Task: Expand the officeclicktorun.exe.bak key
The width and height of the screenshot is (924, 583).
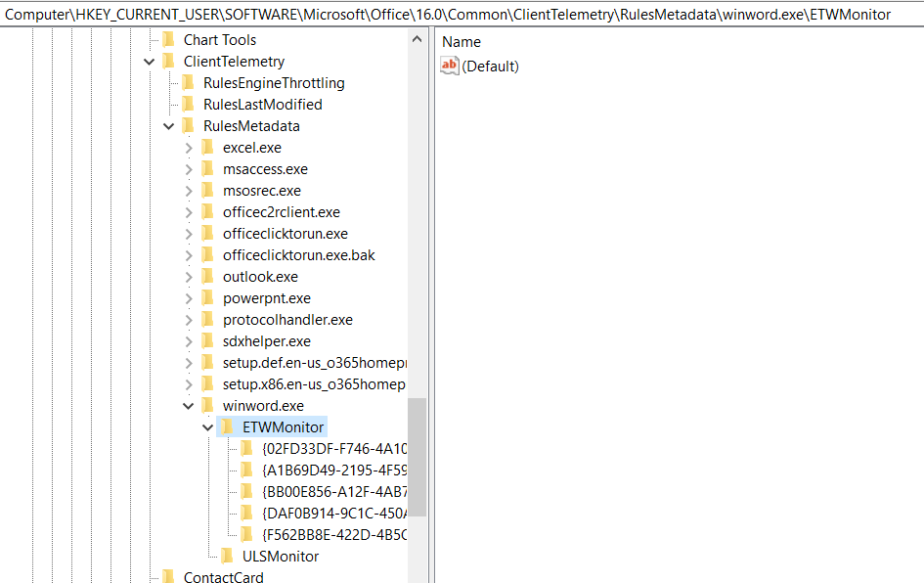Action: click(x=189, y=255)
